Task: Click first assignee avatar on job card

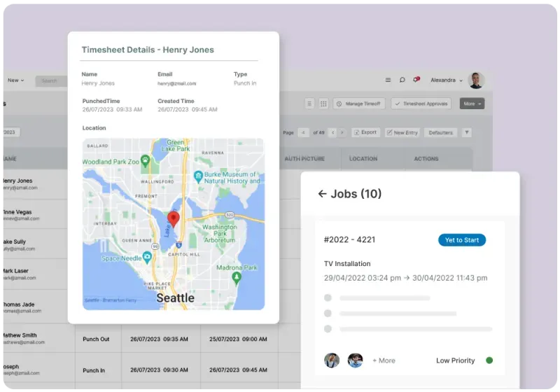Action: click(332, 360)
